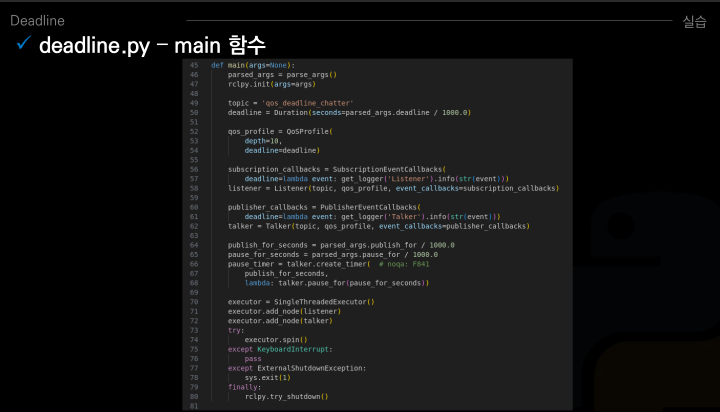Click the 'qos_profile = QoSProfile(' line
This screenshot has width=720, height=412.
(x=280, y=132)
